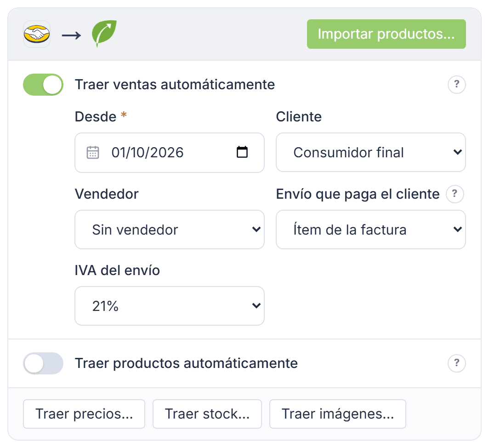The height and width of the screenshot is (448, 489).
Task: Open help for Envío que paga el cliente
Action: 455,194
